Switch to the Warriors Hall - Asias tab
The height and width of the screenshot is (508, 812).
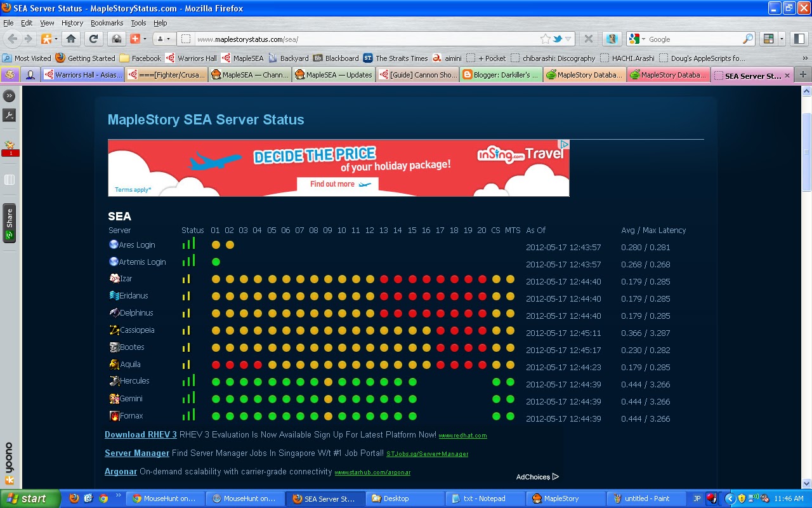point(82,75)
